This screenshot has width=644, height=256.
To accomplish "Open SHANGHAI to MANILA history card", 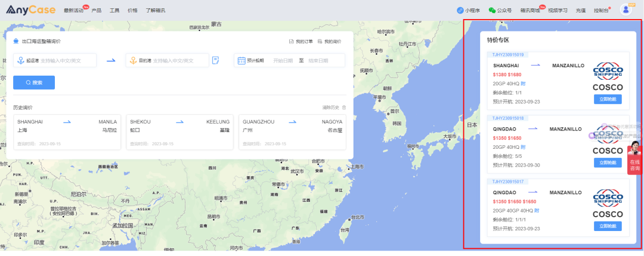I will pyautogui.click(x=67, y=132).
